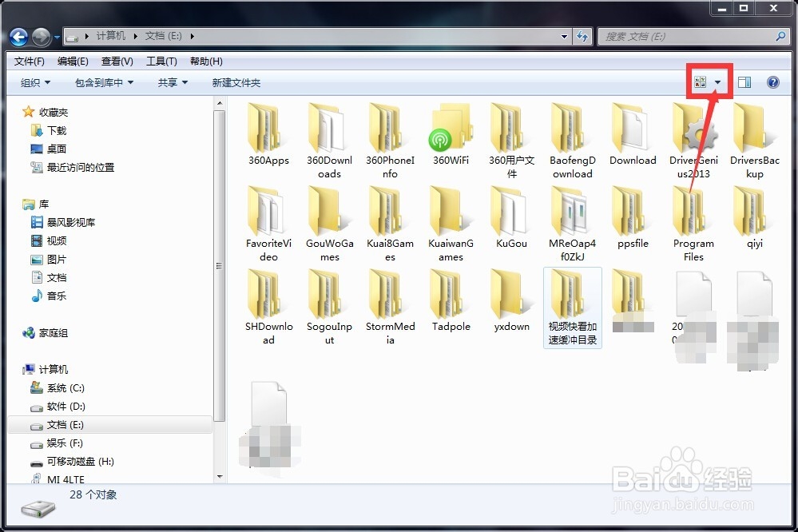Click the navigation pane scrollbar down arrow
The width and height of the screenshot is (798, 532).
(220, 477)
